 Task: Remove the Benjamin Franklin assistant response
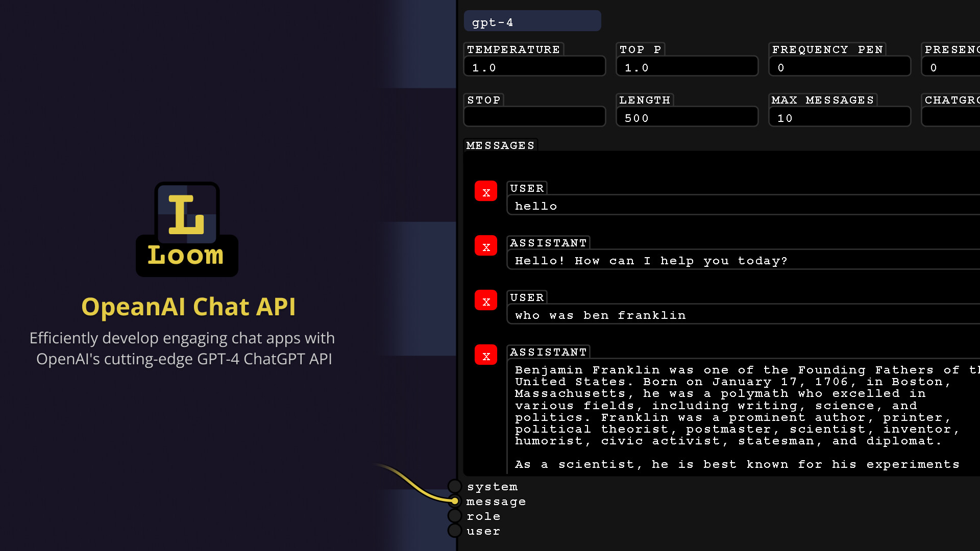point(485,355)
